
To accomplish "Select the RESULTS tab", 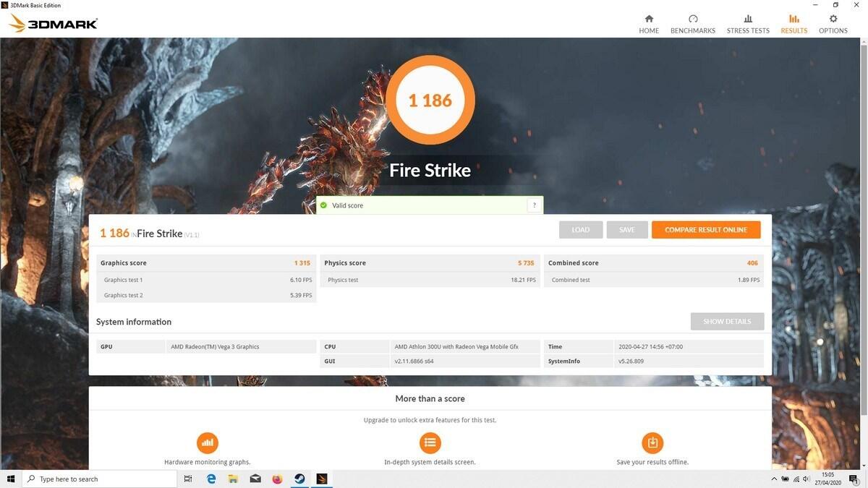I will (x=793, y=24).
